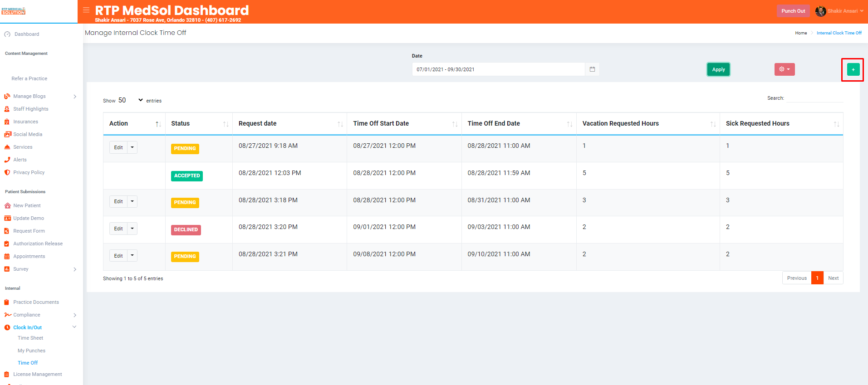
Task: Collapse the Clock In/Out submenu
Action: (x=74, y=327)
